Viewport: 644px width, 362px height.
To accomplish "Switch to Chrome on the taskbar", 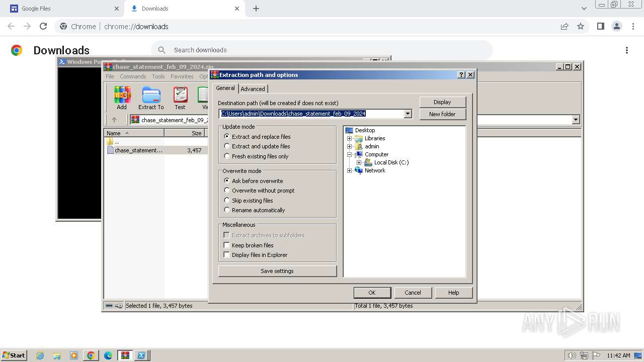I will click(x=91, y=355).
